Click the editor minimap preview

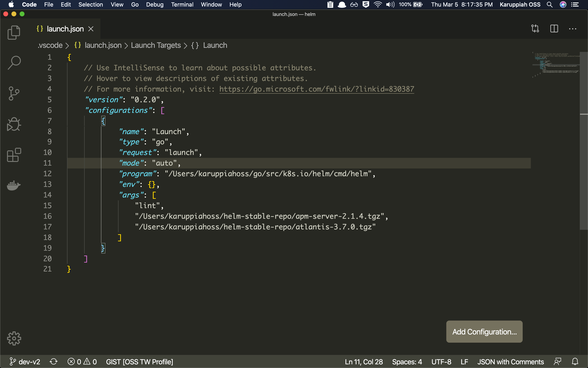[556, 65]
